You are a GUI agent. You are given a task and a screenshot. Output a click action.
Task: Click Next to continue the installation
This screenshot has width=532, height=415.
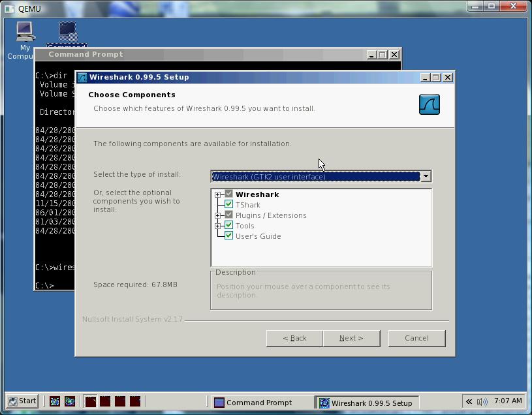(351, 338)
